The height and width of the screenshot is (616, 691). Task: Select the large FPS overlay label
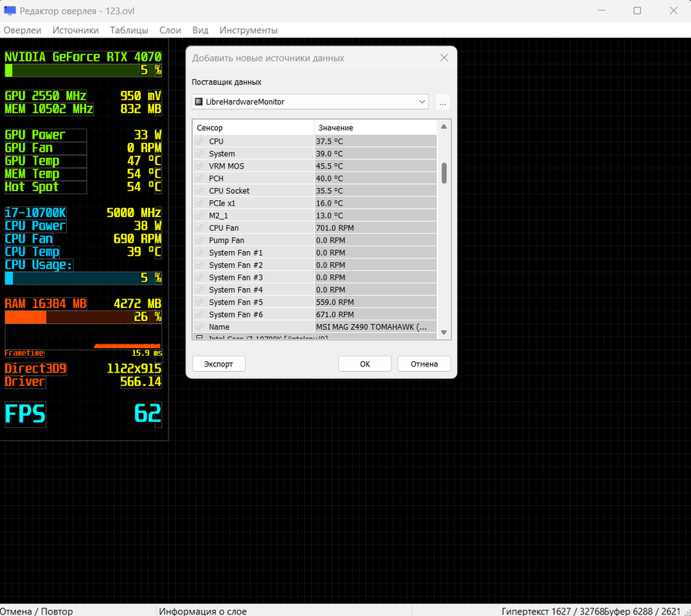(25, 414)
